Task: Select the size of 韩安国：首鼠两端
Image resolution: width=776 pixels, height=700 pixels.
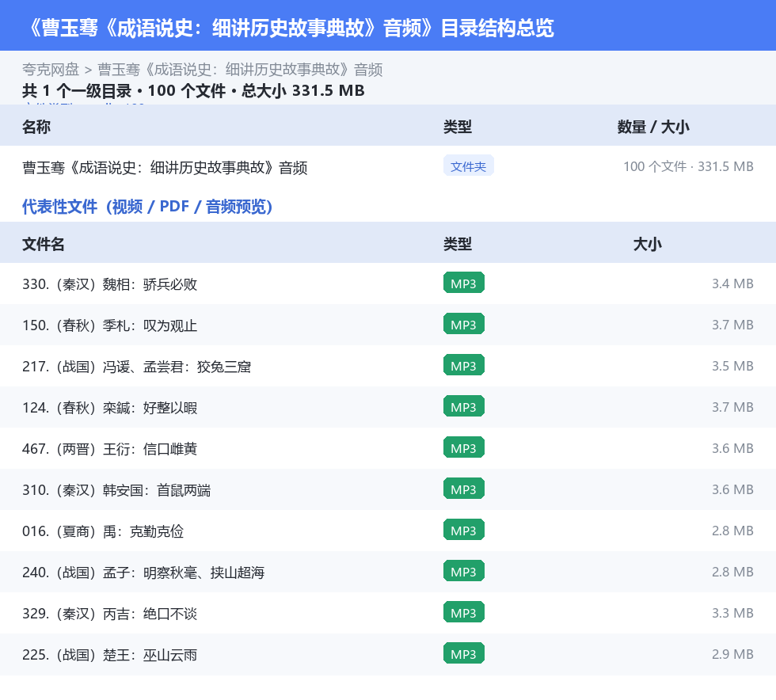Action: coord(732,489)
